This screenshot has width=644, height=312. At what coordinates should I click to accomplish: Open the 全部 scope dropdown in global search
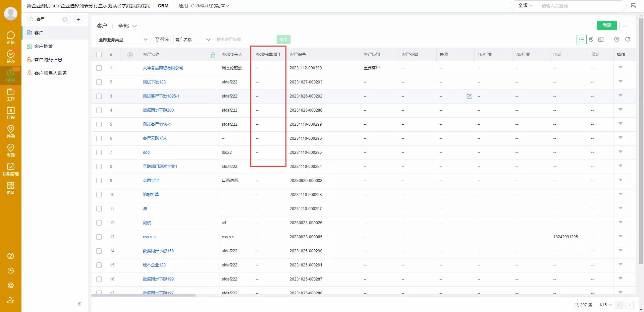point(525,6)
